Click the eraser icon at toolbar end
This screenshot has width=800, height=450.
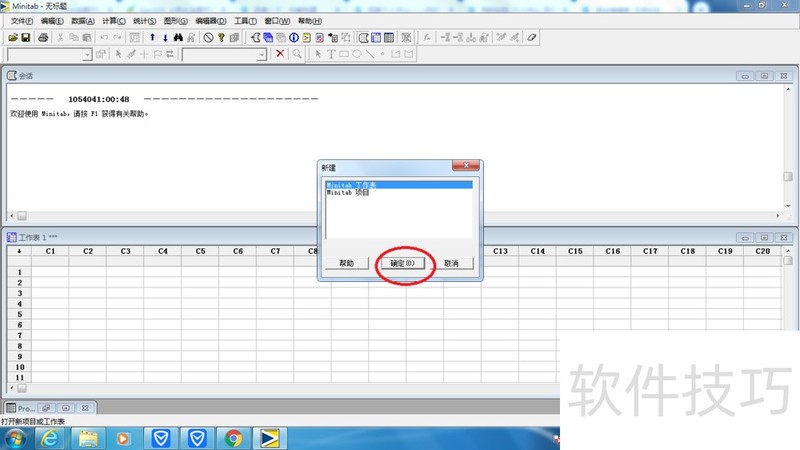[x=532, y=37]
